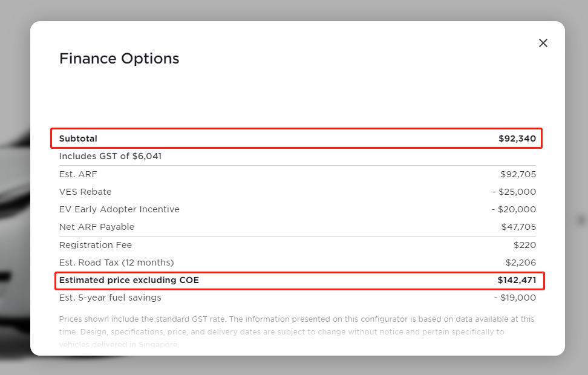
Task: Close the Finance Options dialog
Action: [543, 43]
